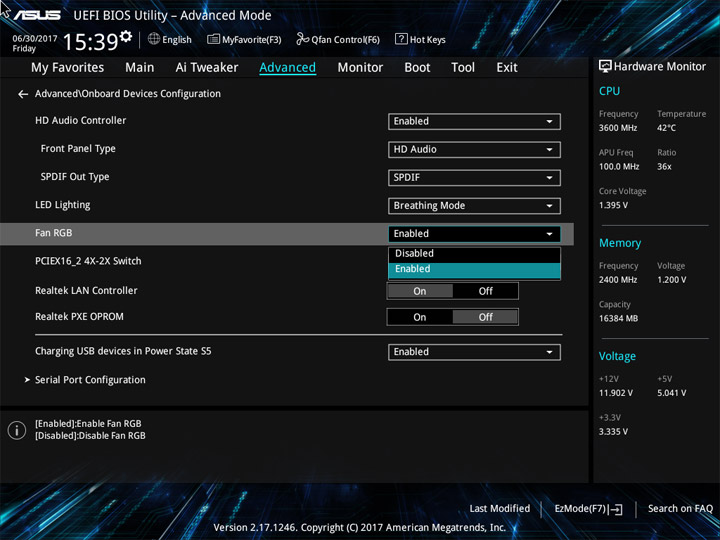This screenshot has width=720, height=540.
Task: Switch to Monitor tab
Action: tap(360, 68)
